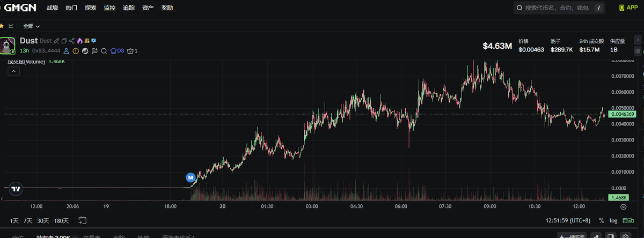
Task: Toggle the favorite star icon
Action: [x=2, y=26]
